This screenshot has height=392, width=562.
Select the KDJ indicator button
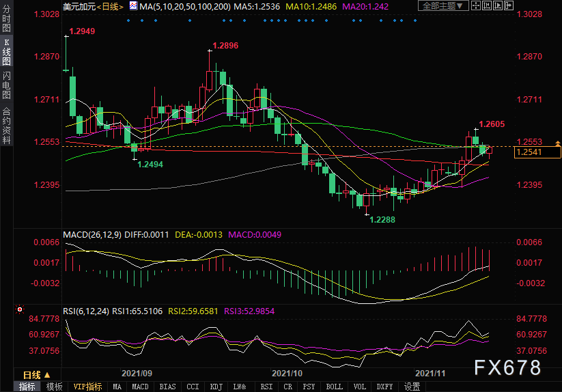(216, 387)
